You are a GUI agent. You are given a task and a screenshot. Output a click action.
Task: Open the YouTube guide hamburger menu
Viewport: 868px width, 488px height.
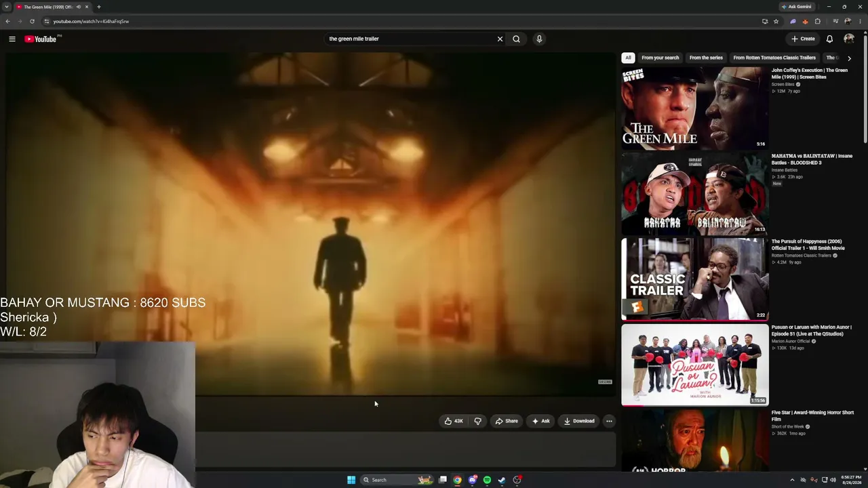[x=12, y=39]
